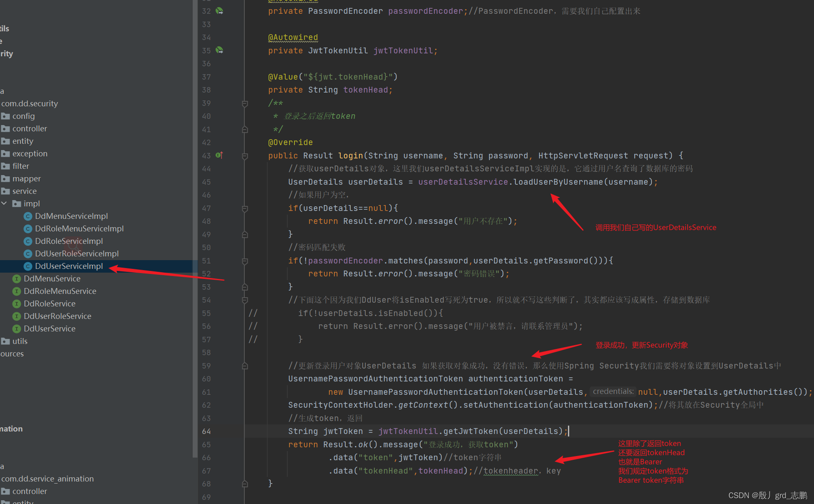This screenshot has width=814, height=504.
Task: Select DdMenuService interface in the tree
Action: tap(52, 278)
